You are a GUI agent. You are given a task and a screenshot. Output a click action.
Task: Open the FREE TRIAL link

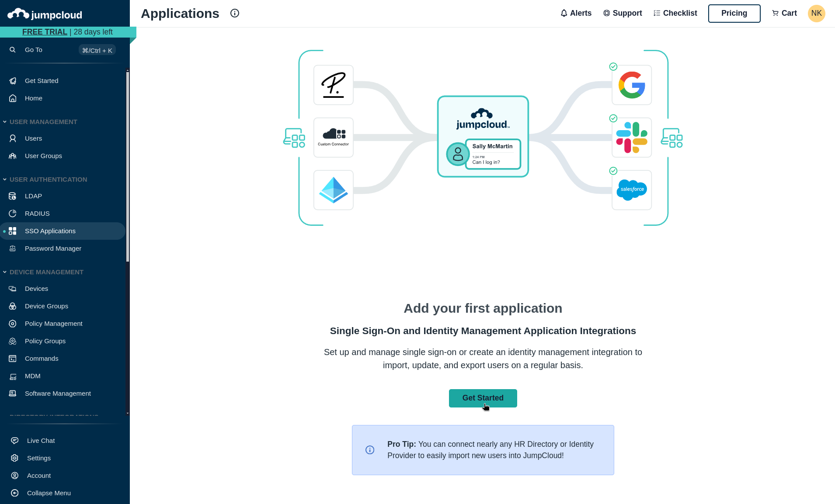[x=45, y=31]
